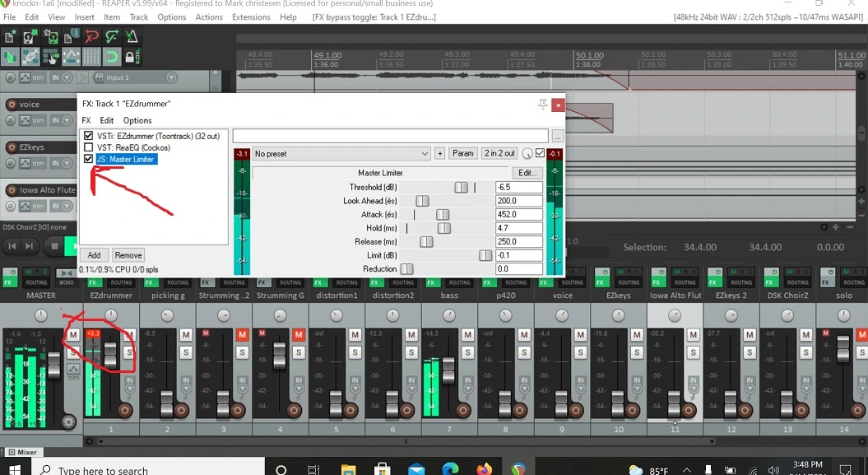
Task: Open Master track envelope trim icon
Action: (73, 370)
